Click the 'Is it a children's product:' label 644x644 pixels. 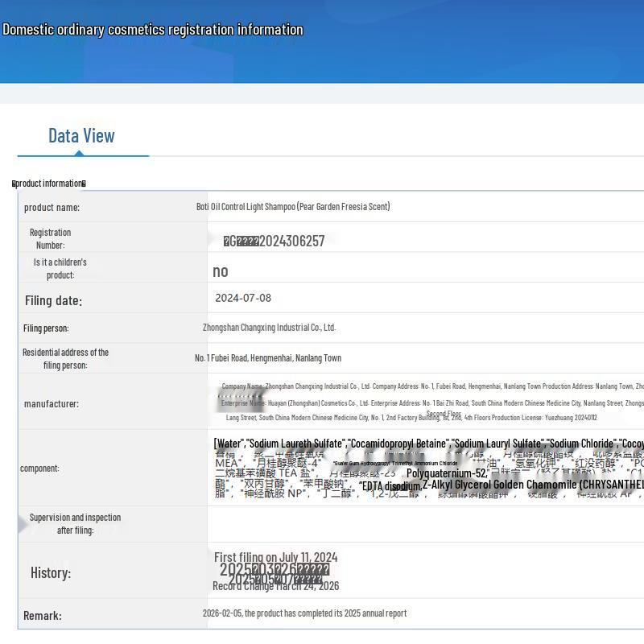[60, 269]
